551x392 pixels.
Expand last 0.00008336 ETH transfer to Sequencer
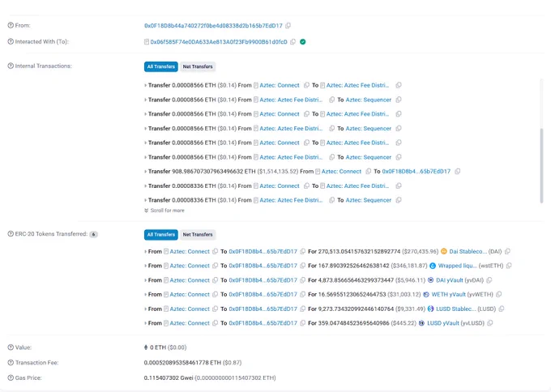146,200
